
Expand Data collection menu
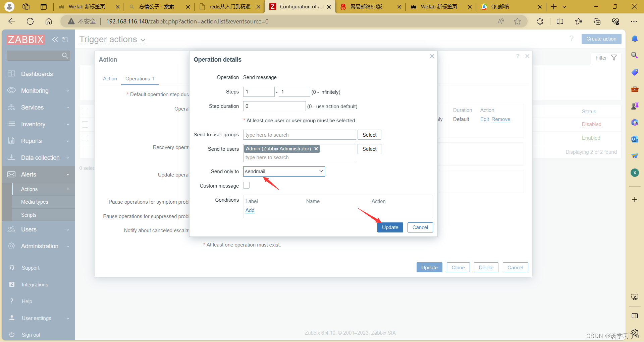[38, 158]
